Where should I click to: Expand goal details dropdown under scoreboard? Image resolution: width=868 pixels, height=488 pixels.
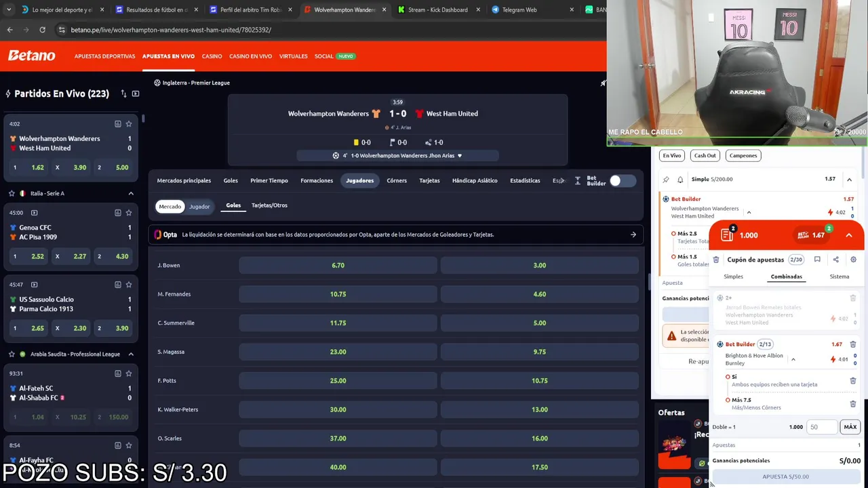[460, 156]
